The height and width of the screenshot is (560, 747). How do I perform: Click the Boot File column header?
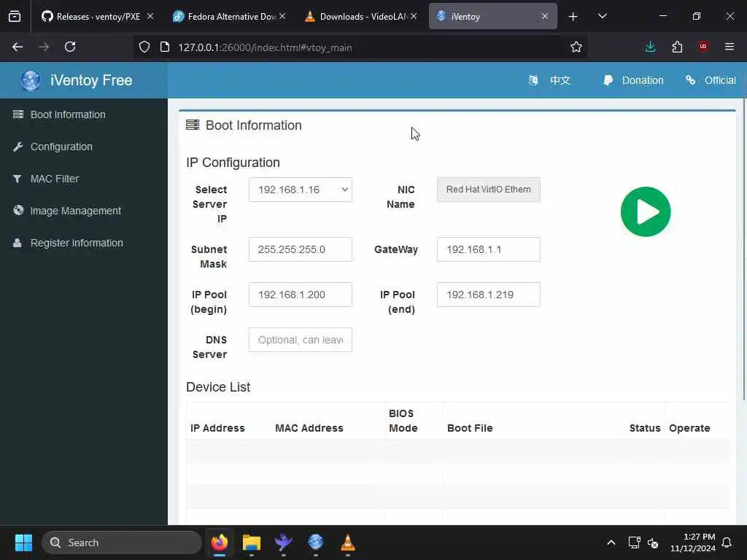click(x=470, y=427)
